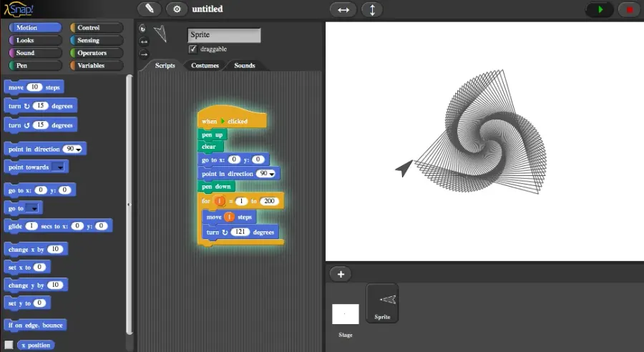Toggle the horizontal stage size arrows button
This screenshot has width=644, height=352.
pyautogui.click(x=343, y=9)
